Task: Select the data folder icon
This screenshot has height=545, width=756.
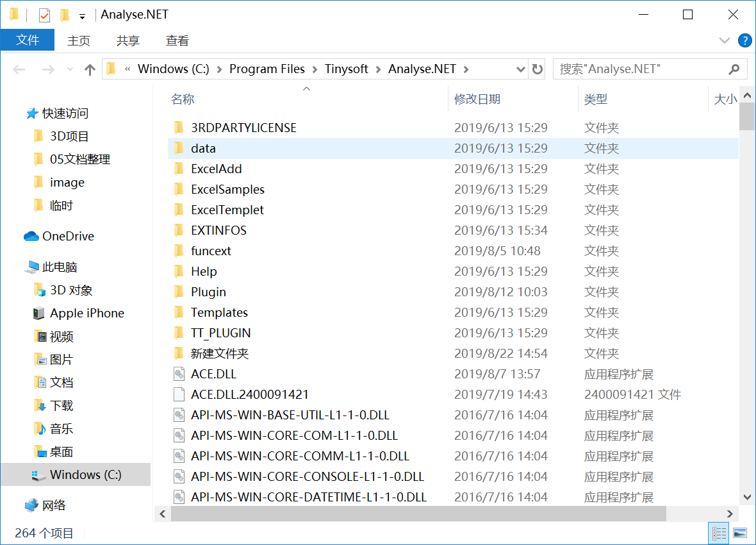Action: 179,147
